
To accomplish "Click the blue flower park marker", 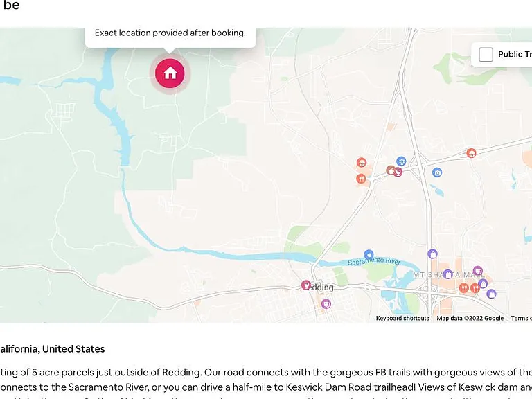I will [401, 161].
